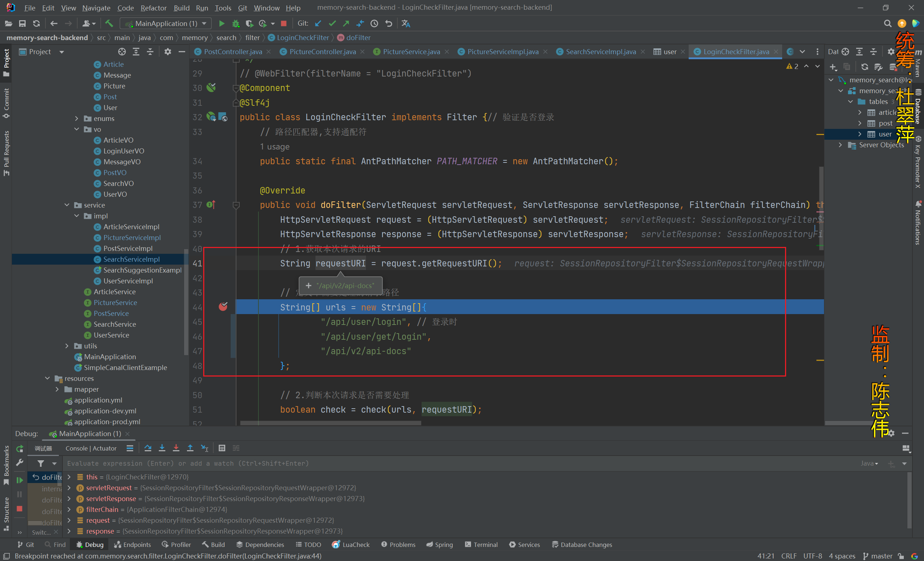Toggle the Key Promoter X panel
The image size is (924, 561).
point(918,162)
